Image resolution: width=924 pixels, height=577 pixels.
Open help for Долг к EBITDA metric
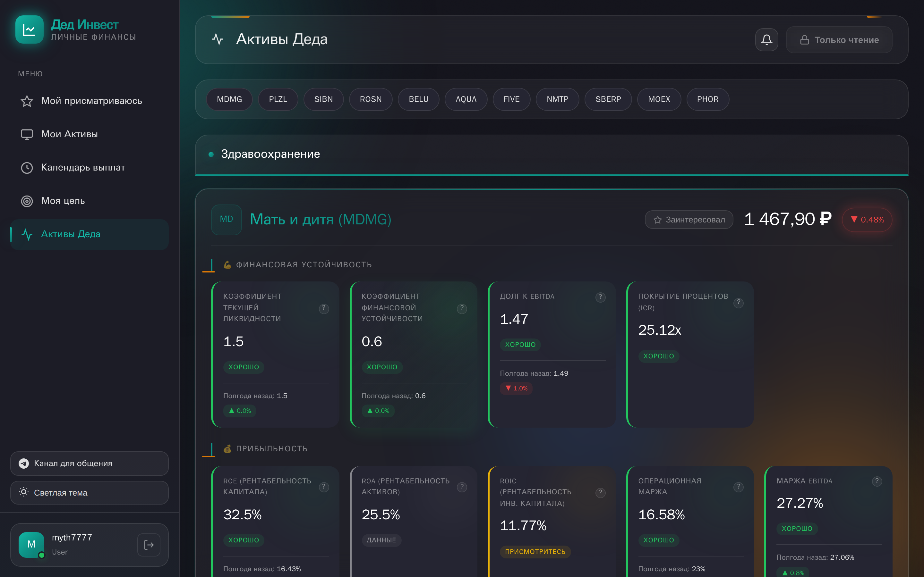coord(600,297)
